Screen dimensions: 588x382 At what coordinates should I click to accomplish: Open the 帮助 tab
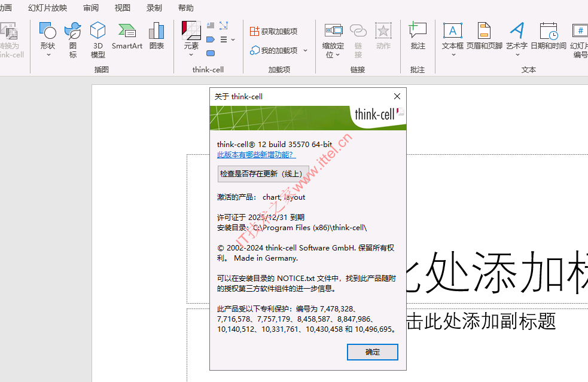[x=185, y=8]
